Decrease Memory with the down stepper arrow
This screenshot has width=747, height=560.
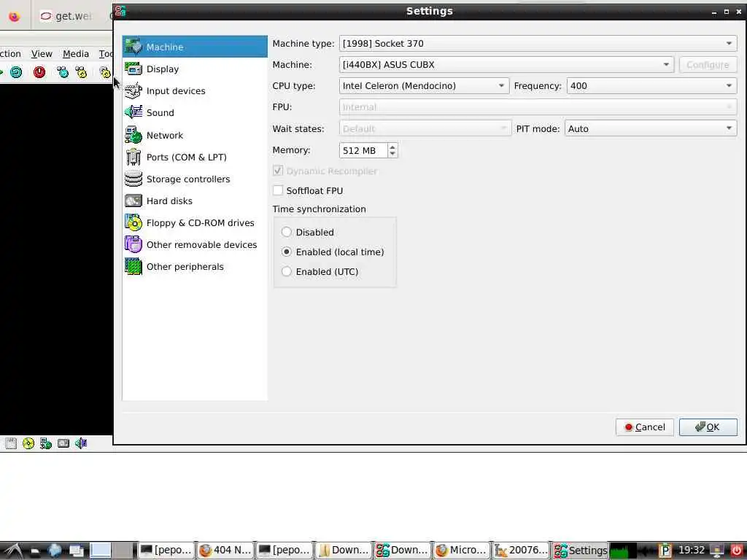[x=392, y=155]
